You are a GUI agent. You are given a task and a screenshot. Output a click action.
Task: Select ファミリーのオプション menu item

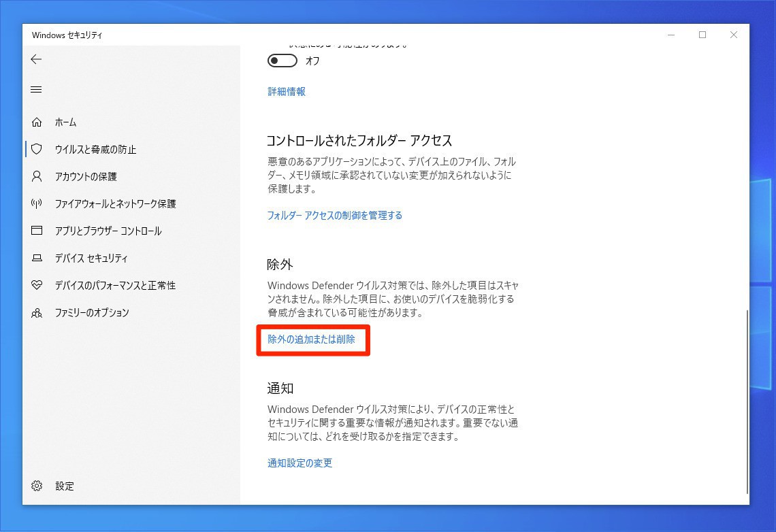point(92,312)
